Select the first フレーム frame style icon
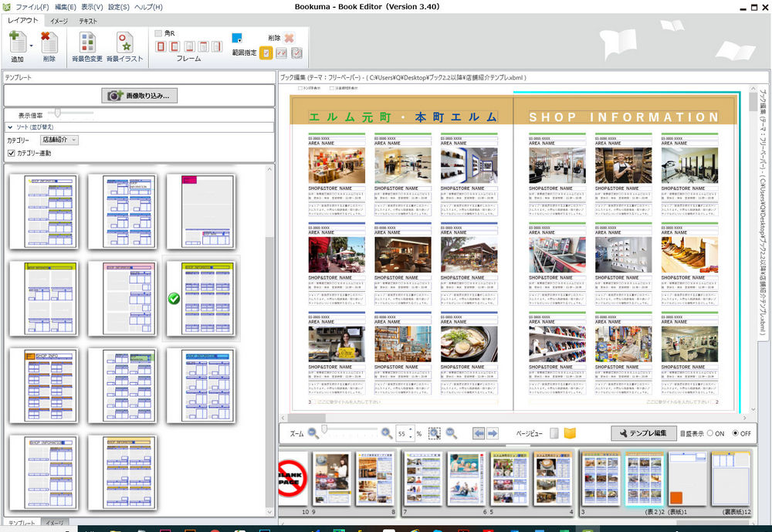This screenshot has width=772, height=532. click(x=161, y=47)
